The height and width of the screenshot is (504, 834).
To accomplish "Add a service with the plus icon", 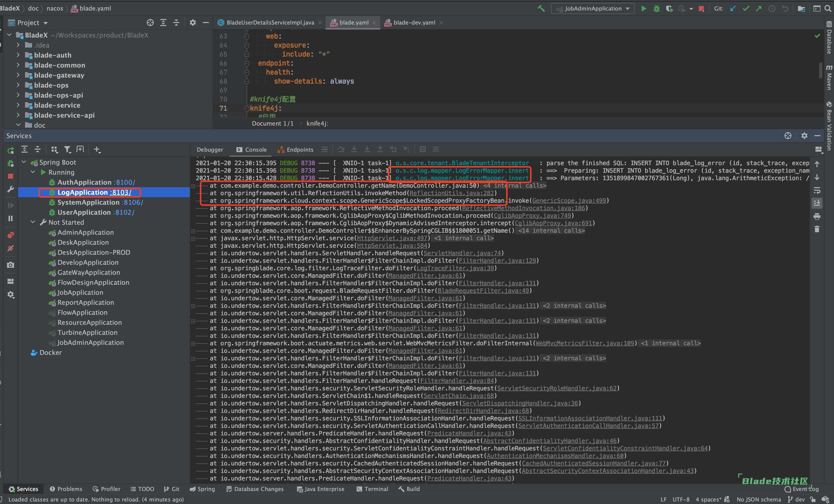I will coord(97,149).
